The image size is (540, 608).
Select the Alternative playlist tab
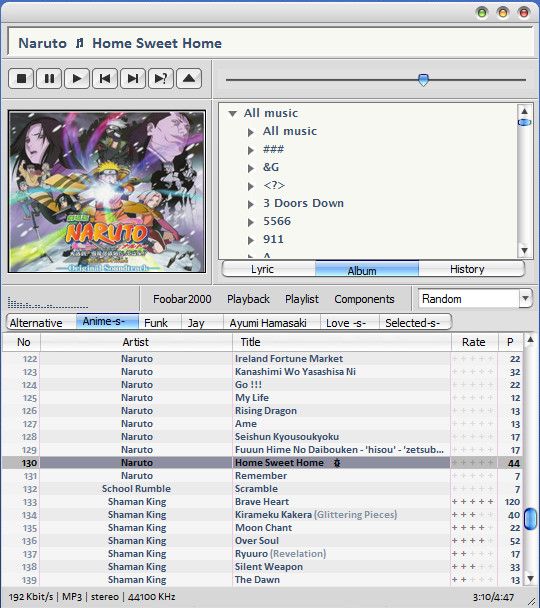point(41,323)
